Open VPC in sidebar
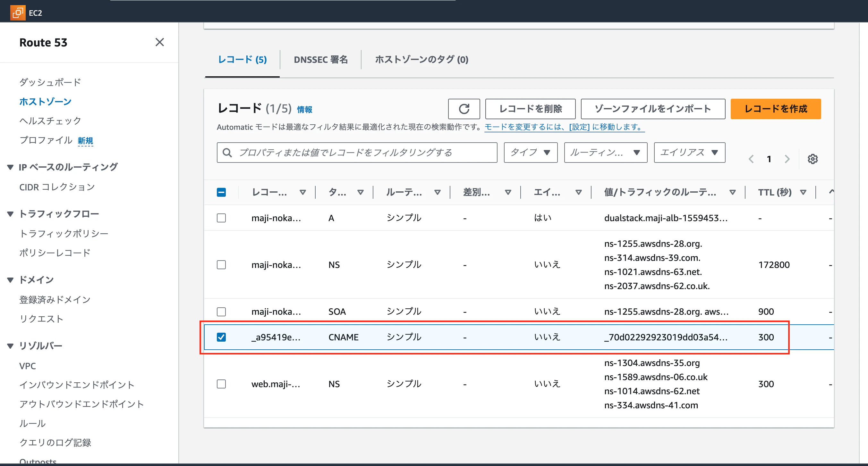Image resolution: width=868 pixels, height=466 pixels. [28, 366]
